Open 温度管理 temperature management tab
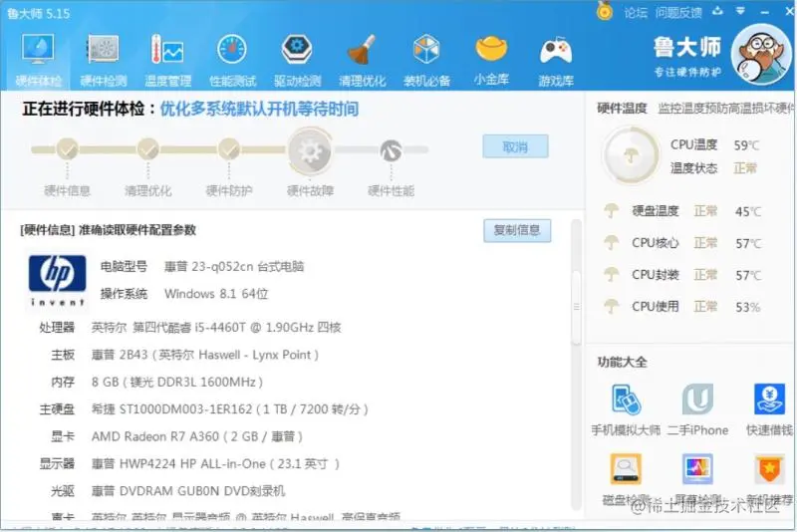The image size is (797, 532). [167, 61]
